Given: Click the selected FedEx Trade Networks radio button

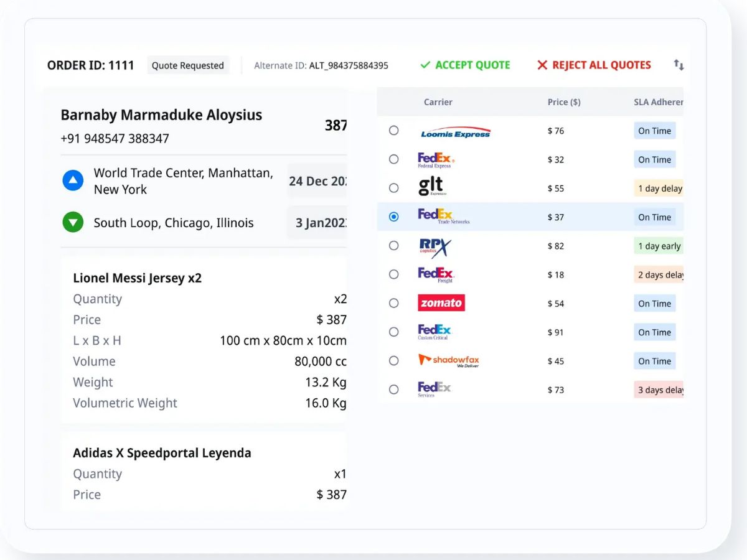Looking at the screenshot, I should point(394,217).
